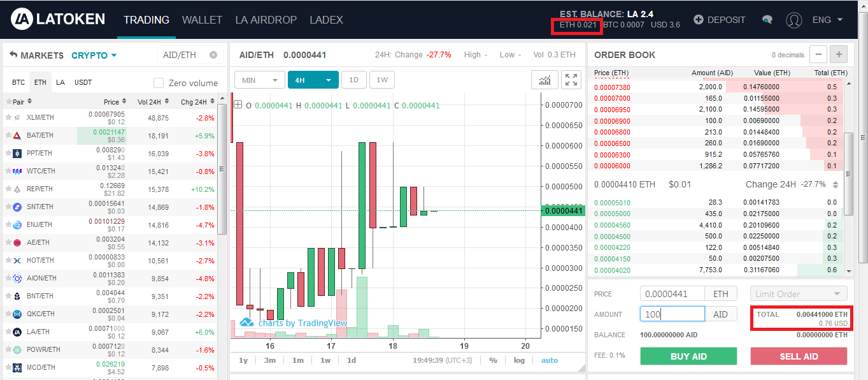Image resolution: width=868 pixels, height=380 pixels.
Task: Click the ENJ coin icon
Action: [18, 224]
